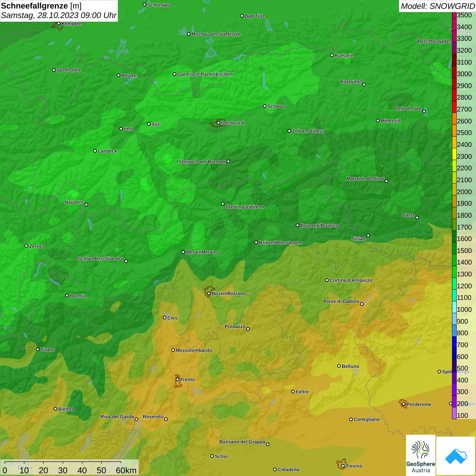Click the Cortina d'Ampezzo label
Image resolution: width=476 pixels, height=476 pixels.
pos(351,280)
